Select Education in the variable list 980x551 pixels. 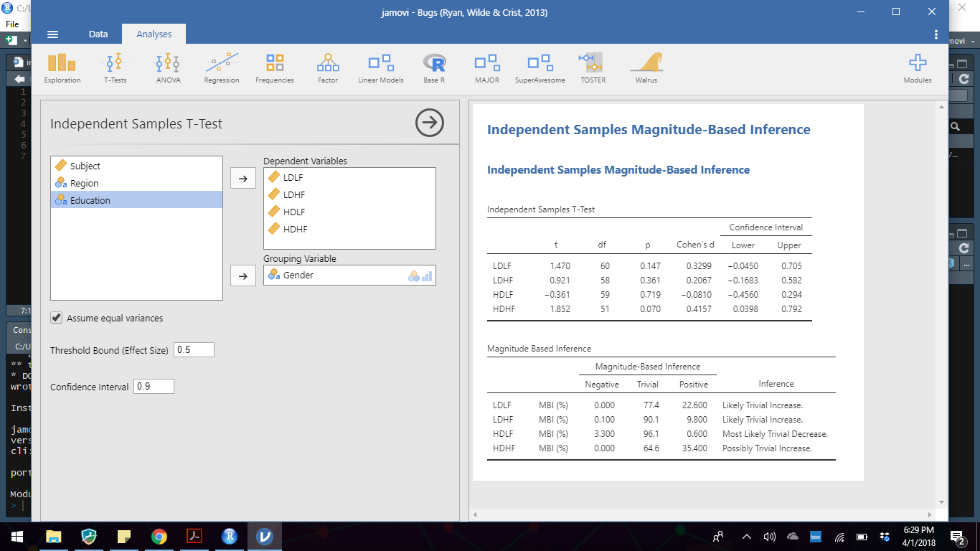[137, 200]
